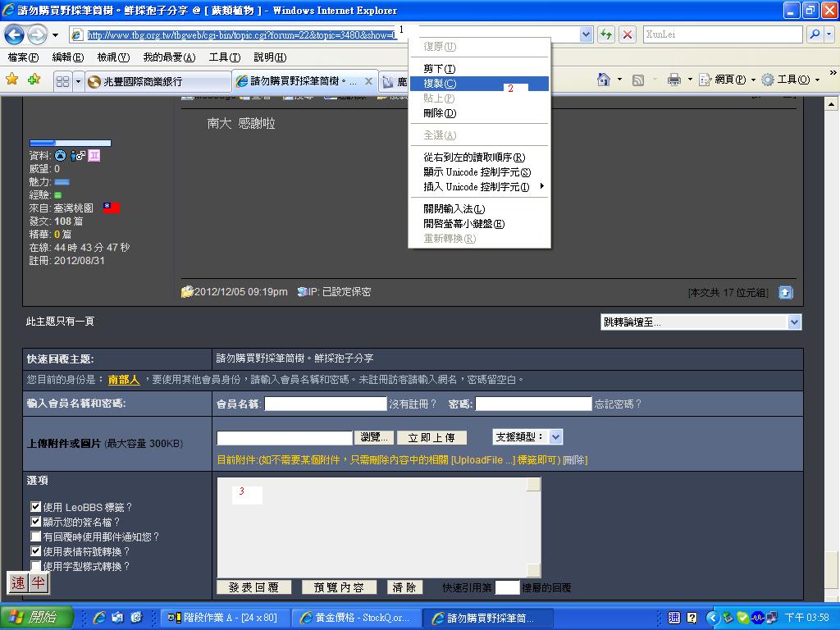This screenshot has height=630, width=840.
Task: Click the 會員名稱 input field
Action: 325,404
